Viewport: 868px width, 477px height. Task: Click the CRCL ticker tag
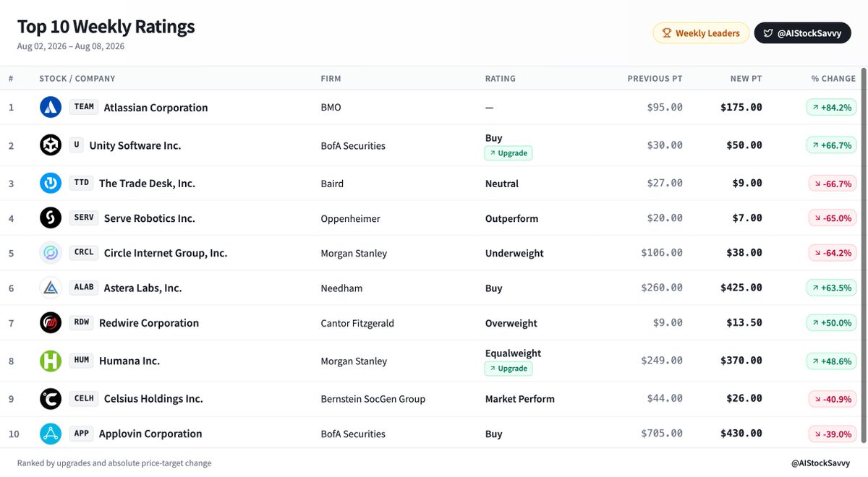coord(84,253)
